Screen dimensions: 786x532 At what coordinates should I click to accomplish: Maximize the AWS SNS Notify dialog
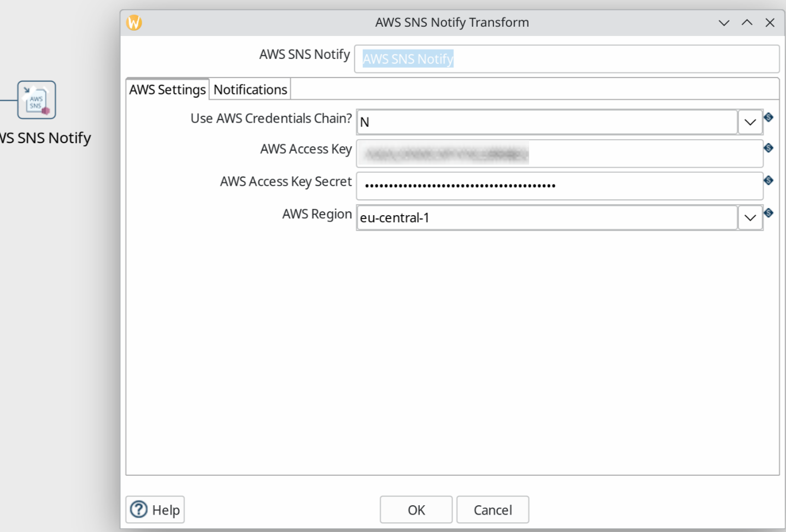(747, 22)
